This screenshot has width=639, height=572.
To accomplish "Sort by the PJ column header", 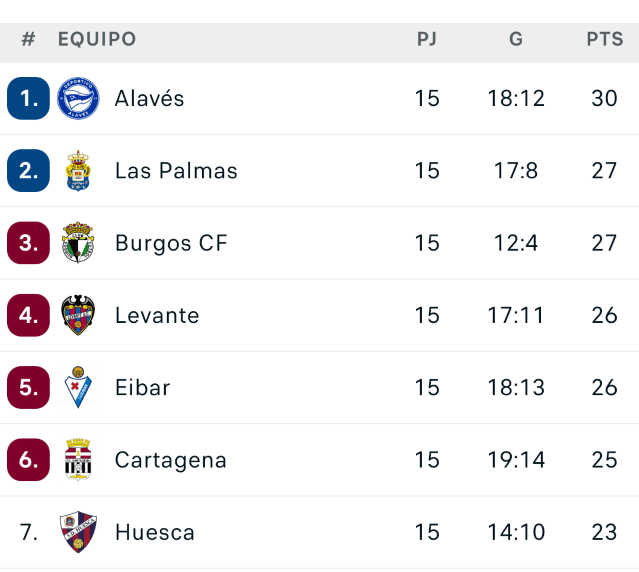I will click(427, 40).
